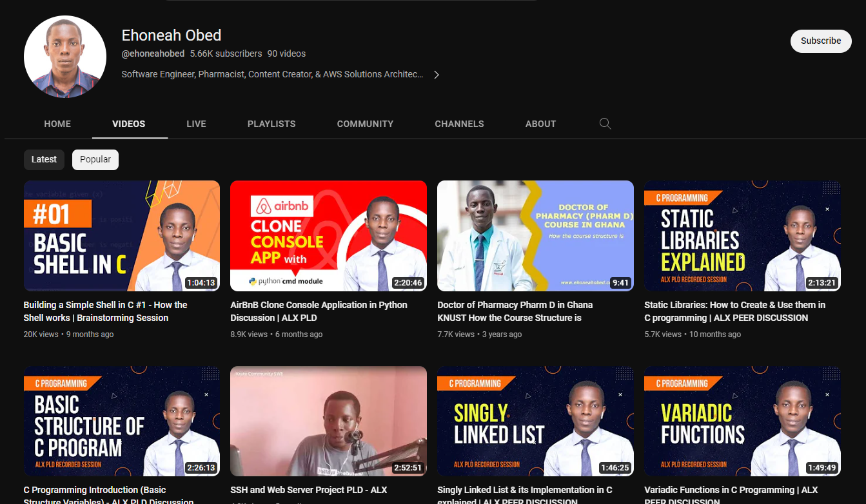Click the 2:26:13 duration badge
Image resolution: width=866 pixels, height=504 pixels.
tap(201, 468)
